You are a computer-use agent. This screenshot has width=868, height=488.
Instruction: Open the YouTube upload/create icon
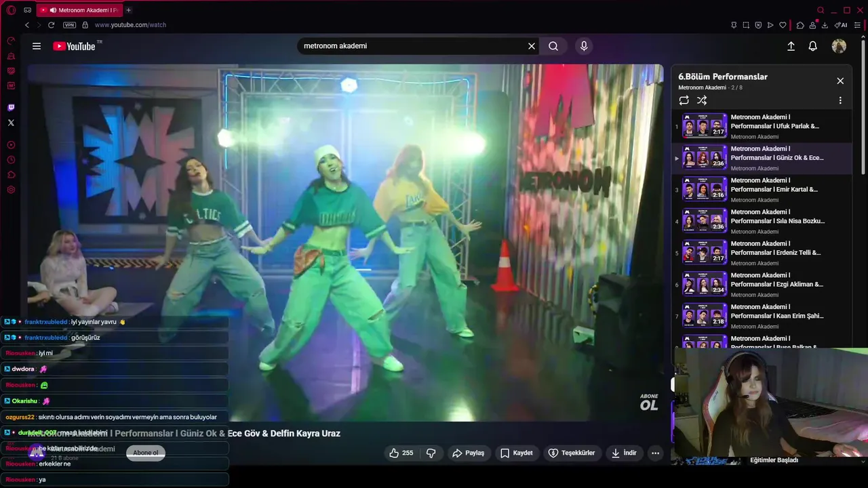click(x=791, y=46)
